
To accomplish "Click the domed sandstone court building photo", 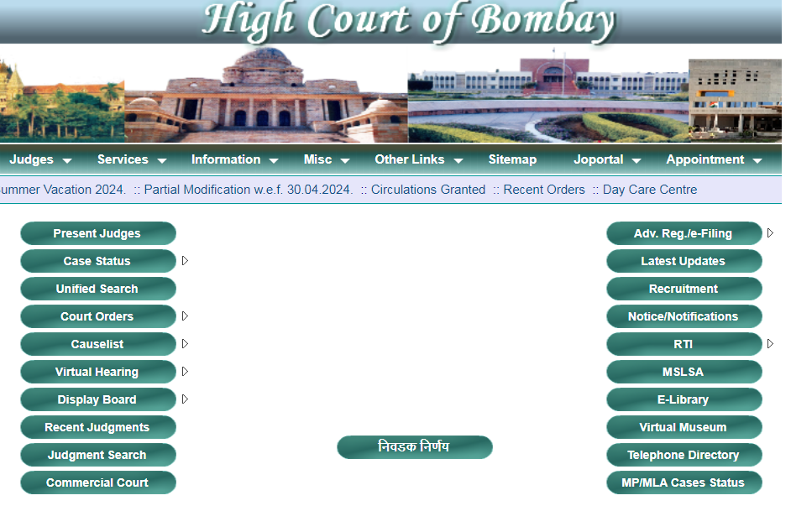I will [266, 94].
